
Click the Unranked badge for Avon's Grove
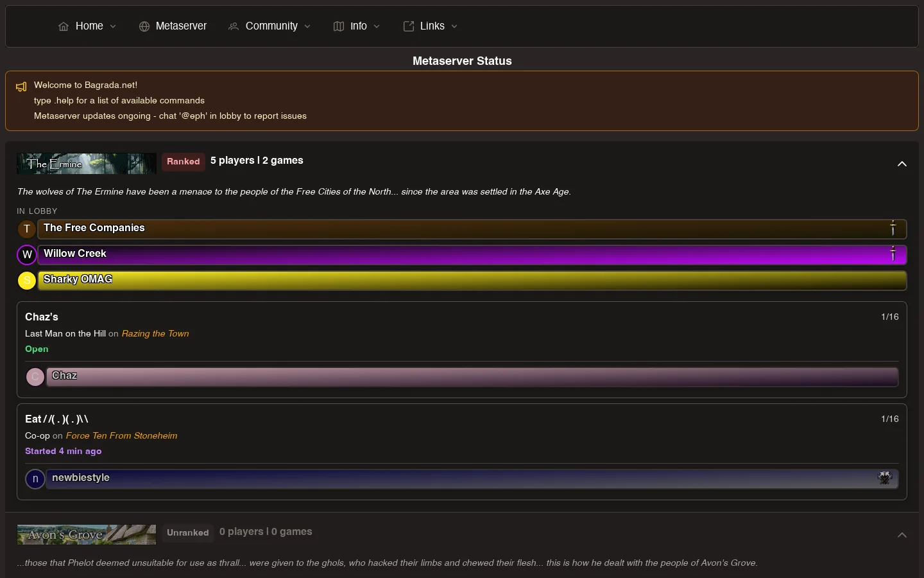pos(188,532)
